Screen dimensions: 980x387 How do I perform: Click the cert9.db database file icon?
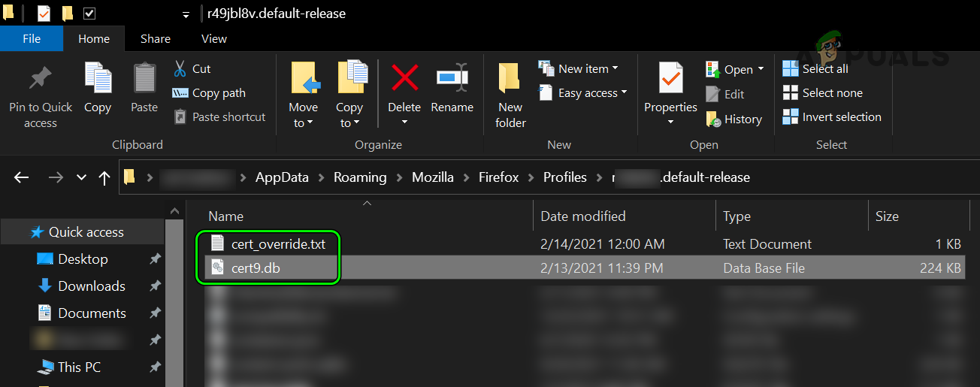point(218,268)
